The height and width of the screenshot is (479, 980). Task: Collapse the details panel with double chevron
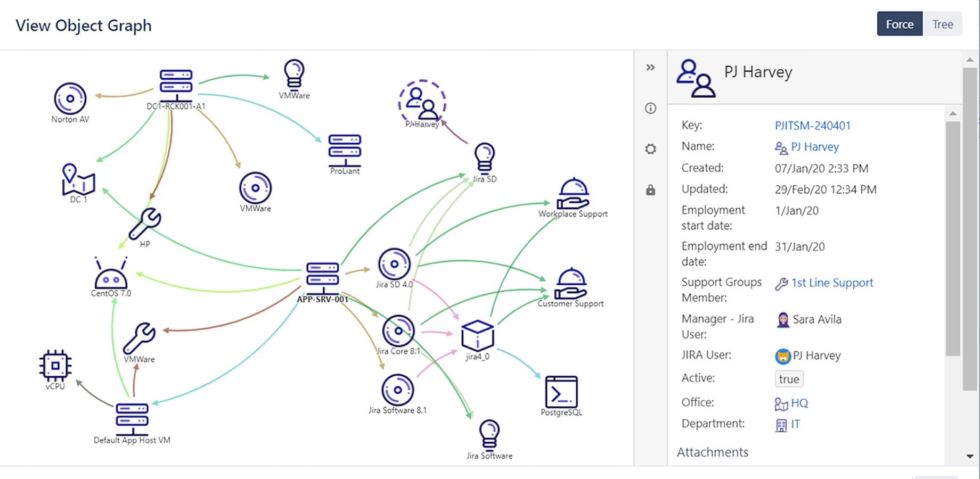click(x=650, y=68)
